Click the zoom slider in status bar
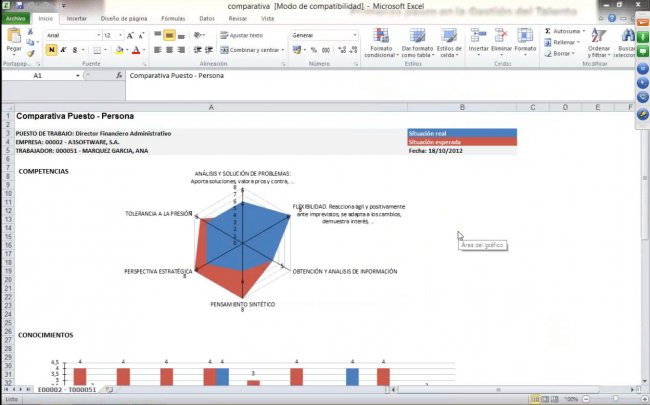Image resolution: width=650 pixels, height=405 pixels. click(x=615, y=399)
